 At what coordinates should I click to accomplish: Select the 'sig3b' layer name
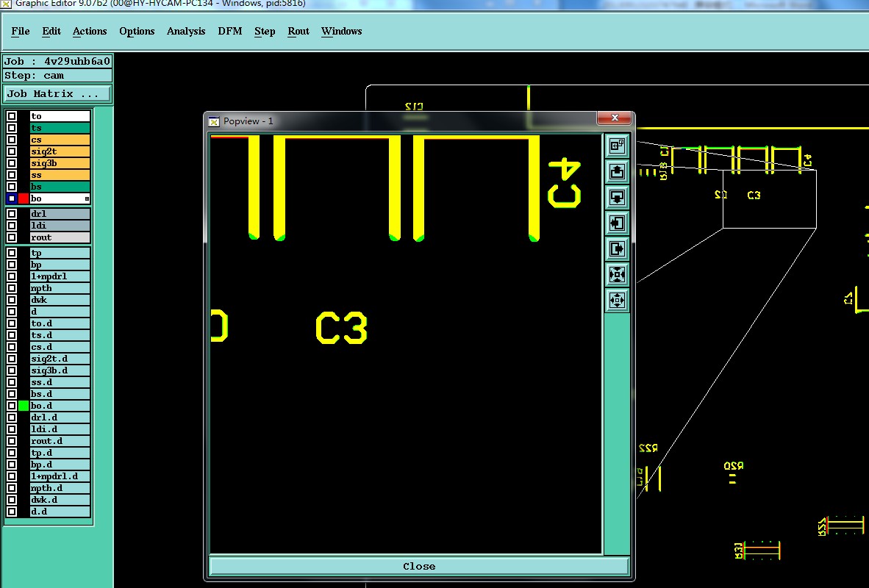pos(60,163)
